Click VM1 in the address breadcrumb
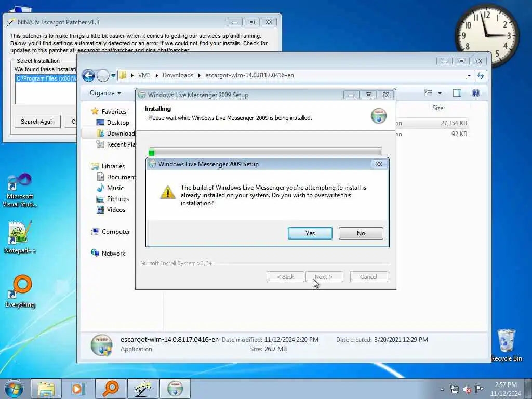The height and width of the screenshot is (399, 532). coord(144,75)
